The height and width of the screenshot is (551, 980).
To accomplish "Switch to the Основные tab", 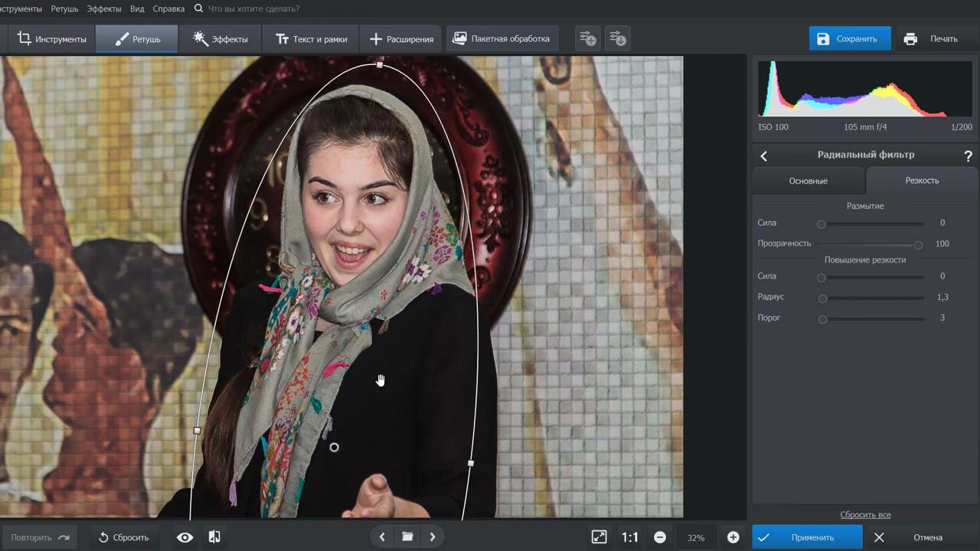I will [x=808, y=181].
